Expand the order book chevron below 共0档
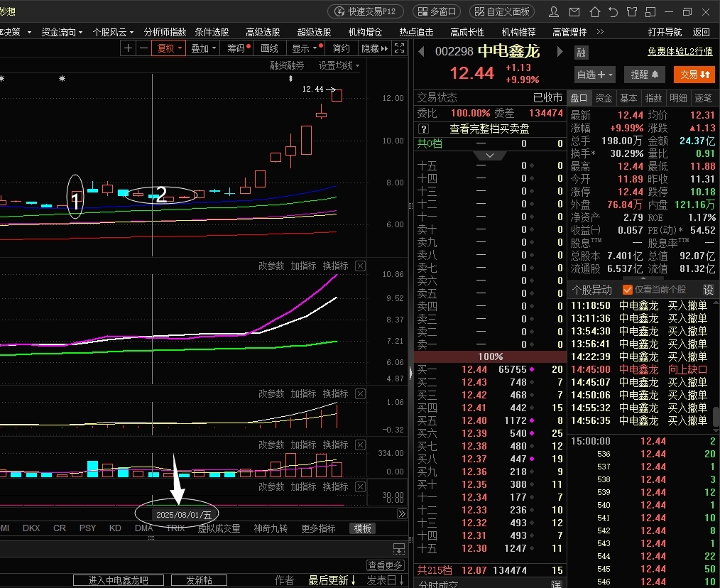The width and height of the screenshot is (720, 588). pos(490,156)
